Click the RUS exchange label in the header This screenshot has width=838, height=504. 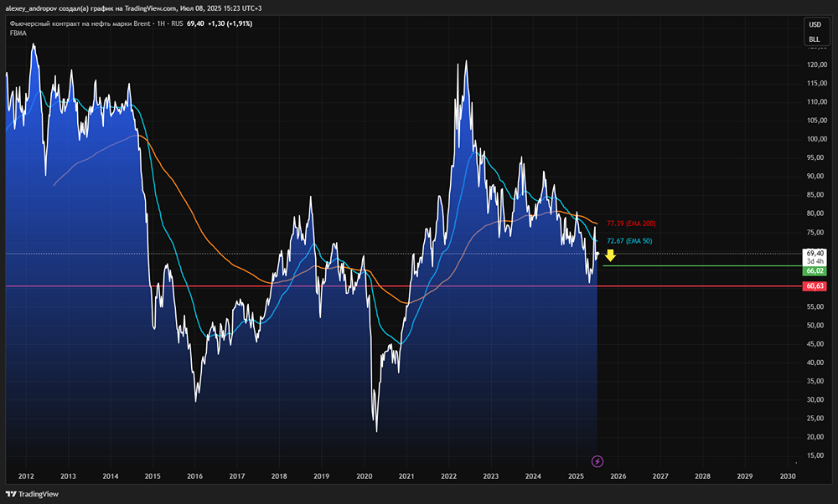click(x=177, y=23)
